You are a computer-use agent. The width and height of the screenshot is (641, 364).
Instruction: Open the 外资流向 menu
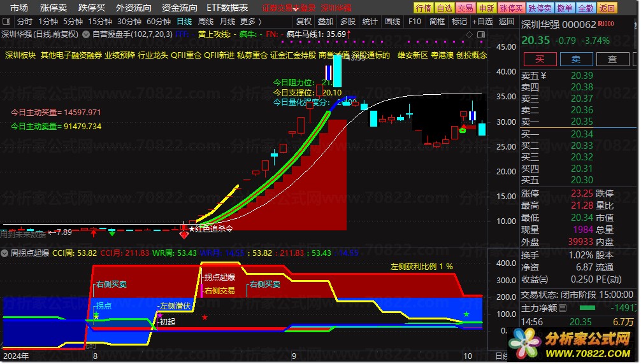coord(133,8)
